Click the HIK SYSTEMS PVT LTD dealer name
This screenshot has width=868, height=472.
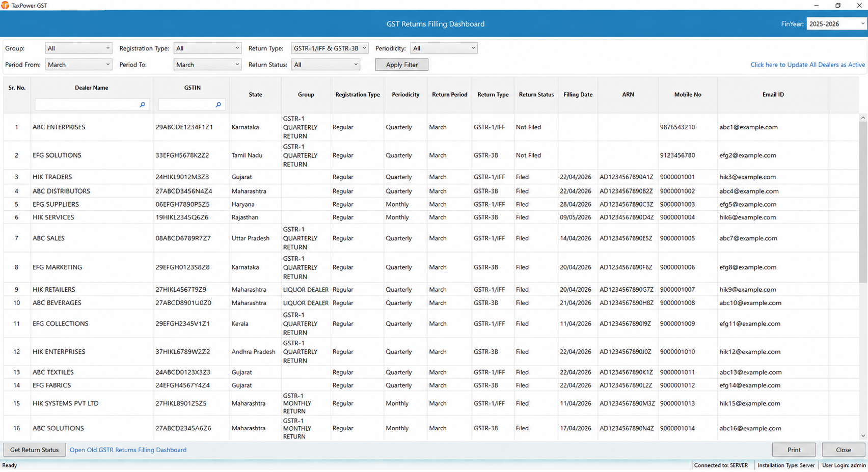pyautogui.click(x=66, y=403)
